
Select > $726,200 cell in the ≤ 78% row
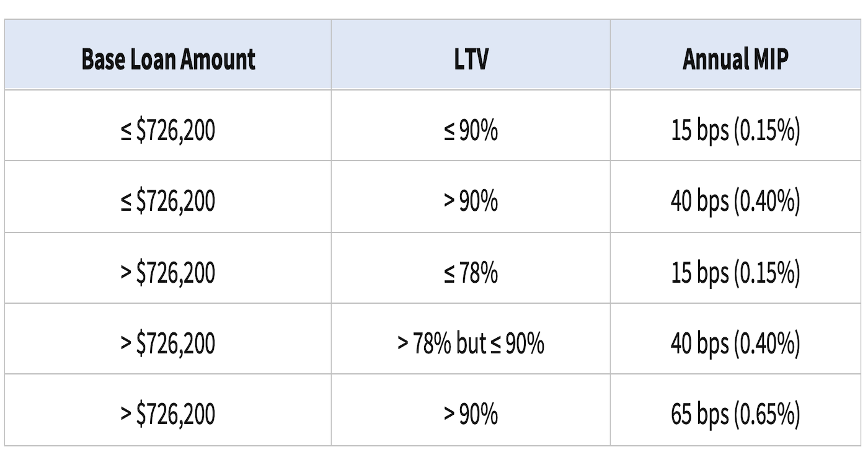[x=168, y=273]
